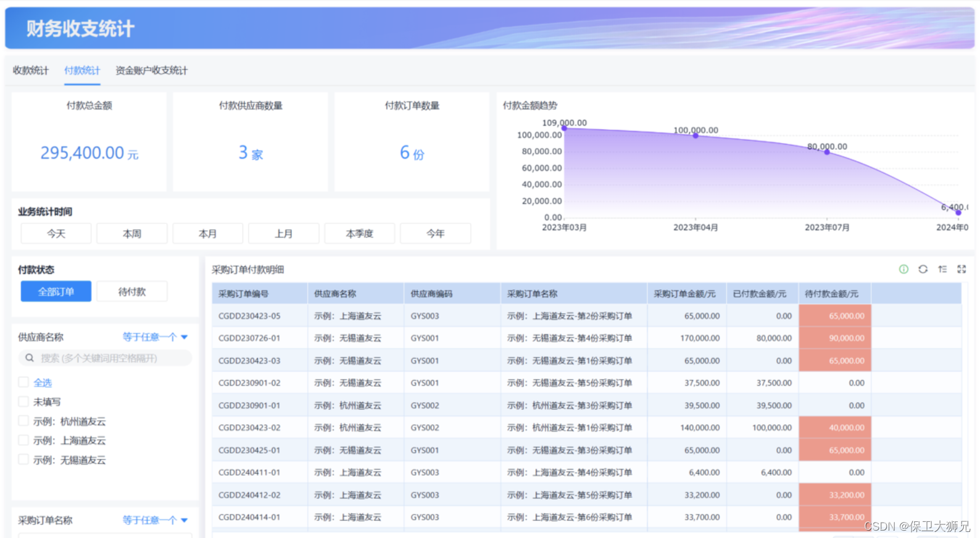Click 采购订单金额/元 column header
The image size is (980, 538).
(687, 294)
